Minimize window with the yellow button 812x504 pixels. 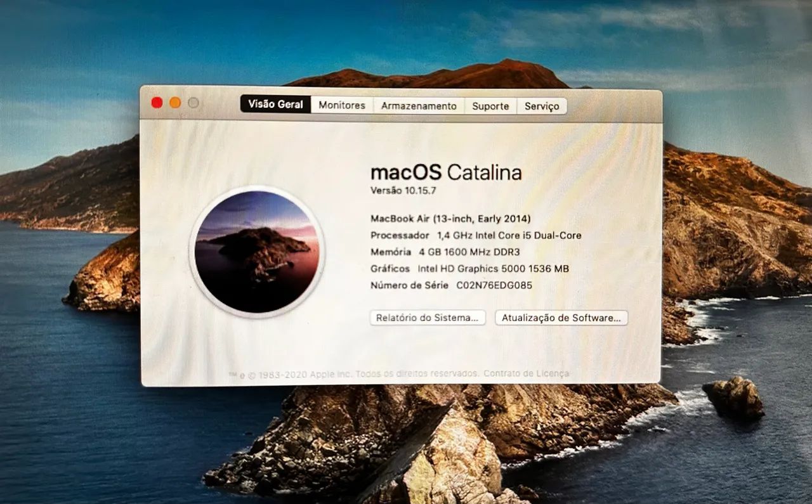[x=175, y=103]
